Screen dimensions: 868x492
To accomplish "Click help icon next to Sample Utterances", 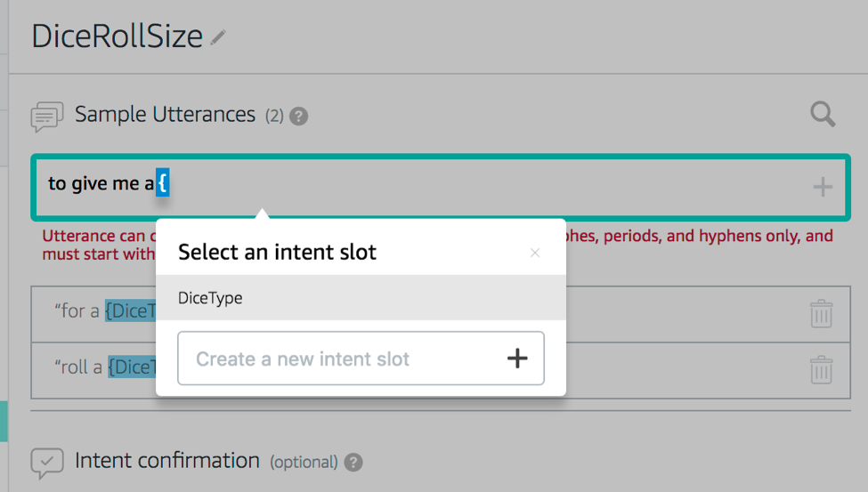I will pos(299,117).
